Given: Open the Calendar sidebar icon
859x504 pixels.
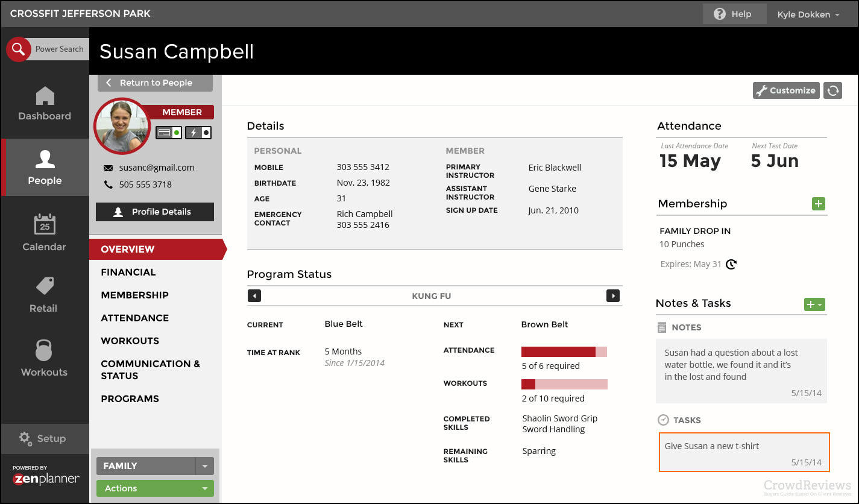Looking at the screenshot, I should click(x=45, y=224).
